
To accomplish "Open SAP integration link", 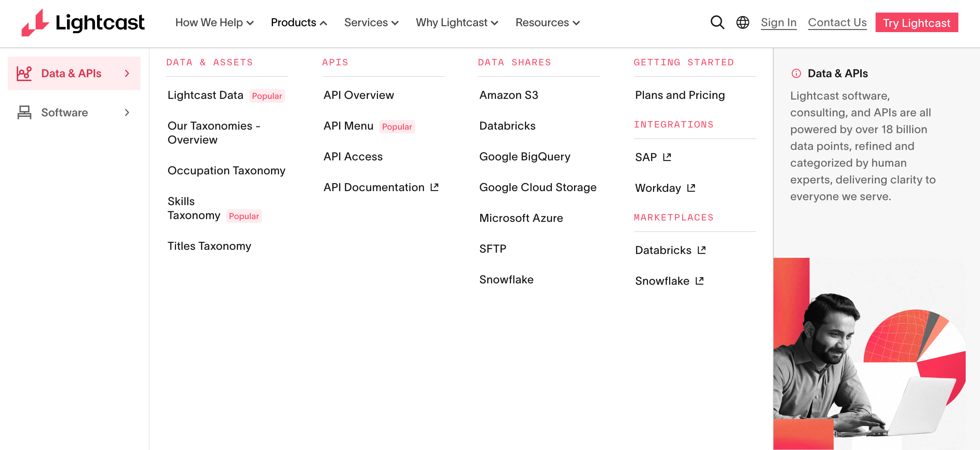I will tap(646, 157).
